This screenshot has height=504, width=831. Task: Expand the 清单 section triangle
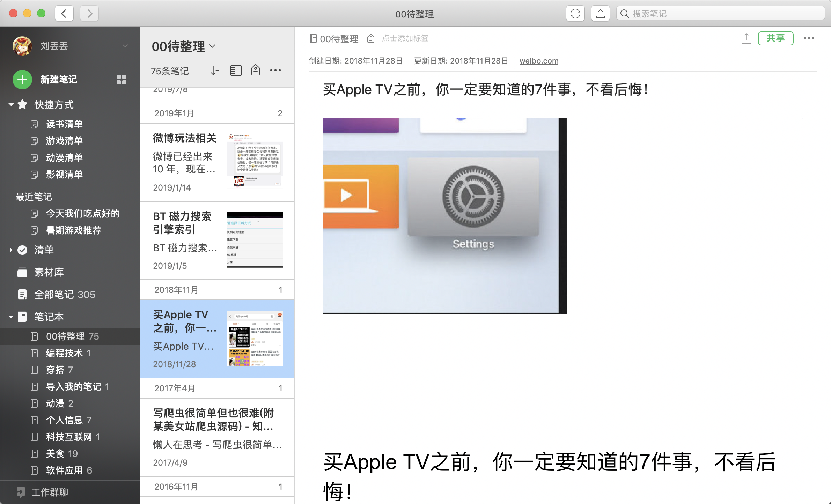coord(11,250)
